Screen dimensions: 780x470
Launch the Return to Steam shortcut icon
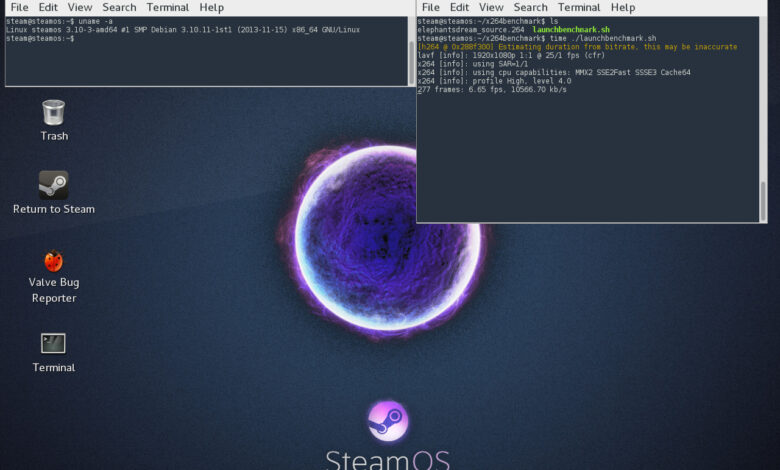pyautogui.click(x=54, y=185)
